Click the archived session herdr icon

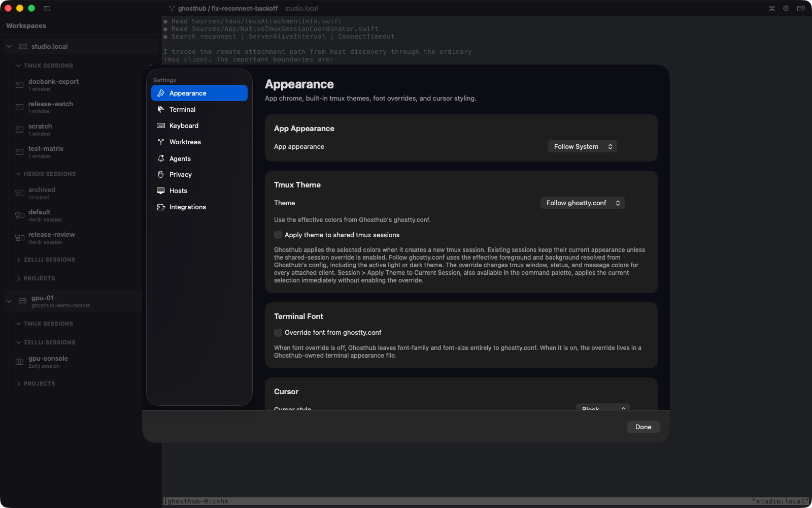(x=20, y=193)
